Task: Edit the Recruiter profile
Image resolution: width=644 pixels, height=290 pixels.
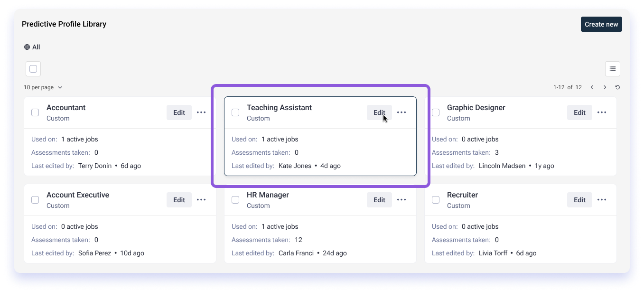Action: pos(579,200)
